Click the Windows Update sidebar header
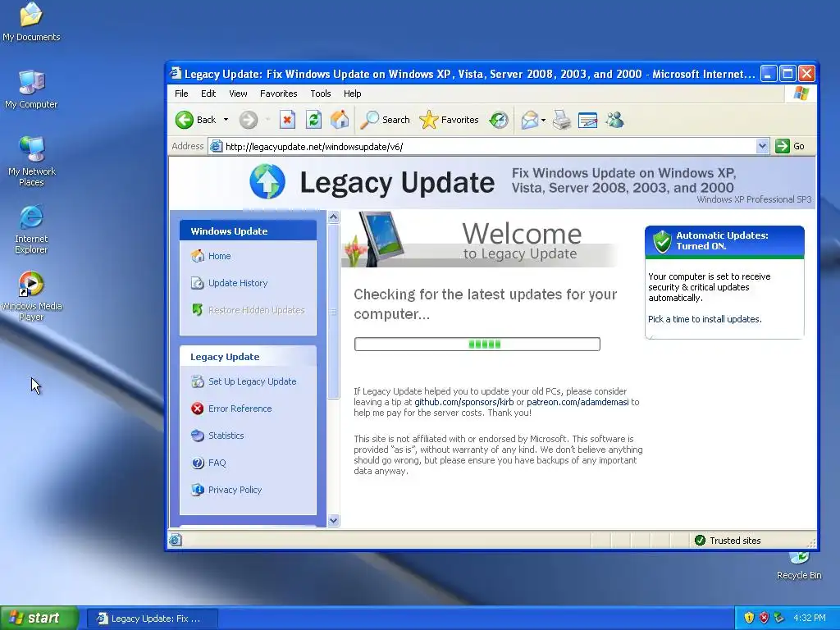 tap(248, 231)
